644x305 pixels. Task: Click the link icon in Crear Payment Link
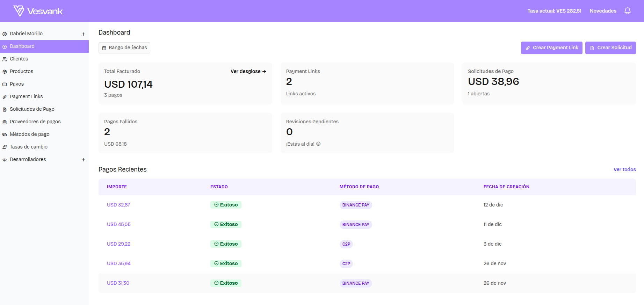[x=528, y=48]
